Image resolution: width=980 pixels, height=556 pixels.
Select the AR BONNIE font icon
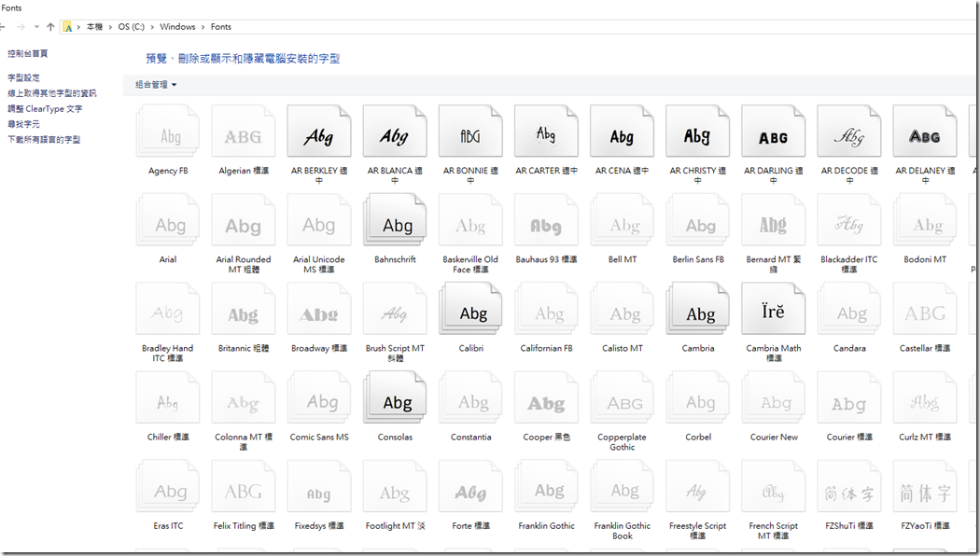click(x=470, y=132)
